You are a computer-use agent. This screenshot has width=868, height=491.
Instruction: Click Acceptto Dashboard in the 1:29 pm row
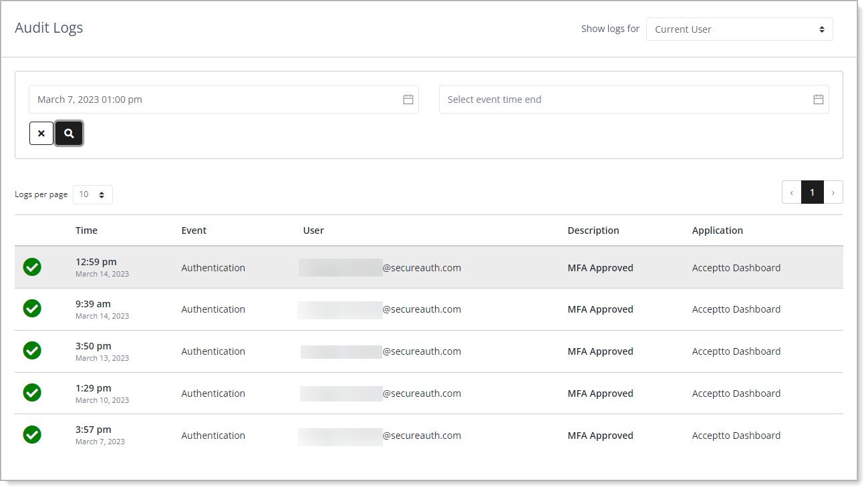[x=736, y=393]
